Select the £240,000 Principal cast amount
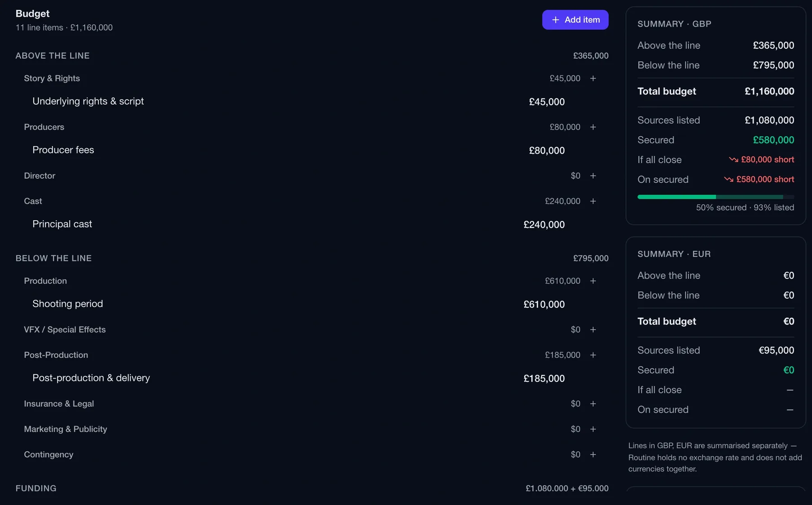The image size is (812, 505). click(x=544, y=225)
